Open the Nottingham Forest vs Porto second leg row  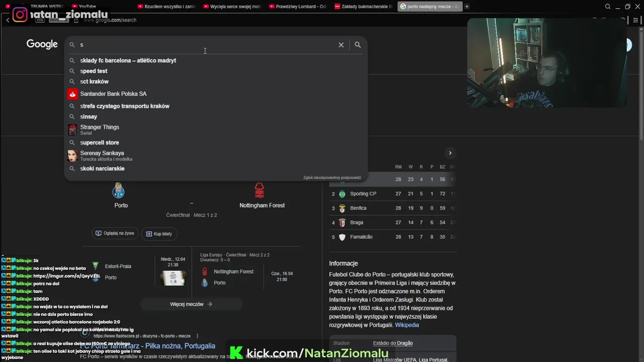247,271
